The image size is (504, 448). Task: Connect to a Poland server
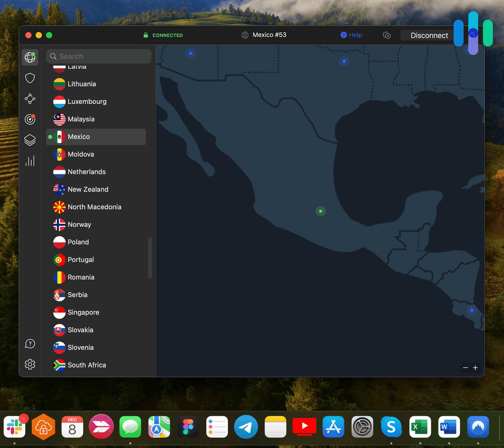point(78,242)
